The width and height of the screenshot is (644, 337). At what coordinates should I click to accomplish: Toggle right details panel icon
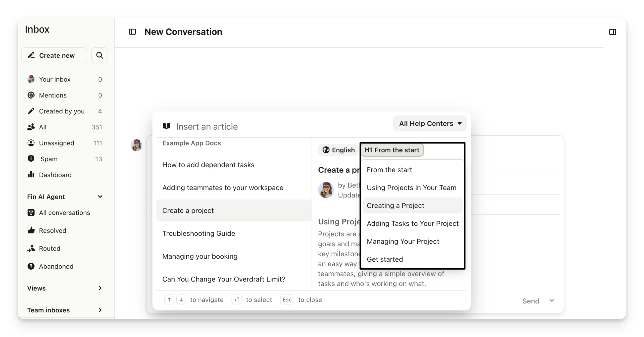pyautogui.click(x=612, y=32)
